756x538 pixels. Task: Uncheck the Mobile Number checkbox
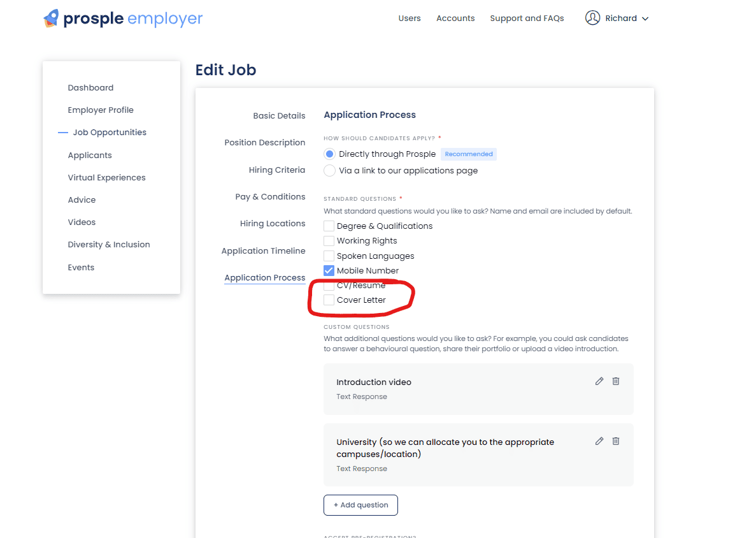point(329,271)
